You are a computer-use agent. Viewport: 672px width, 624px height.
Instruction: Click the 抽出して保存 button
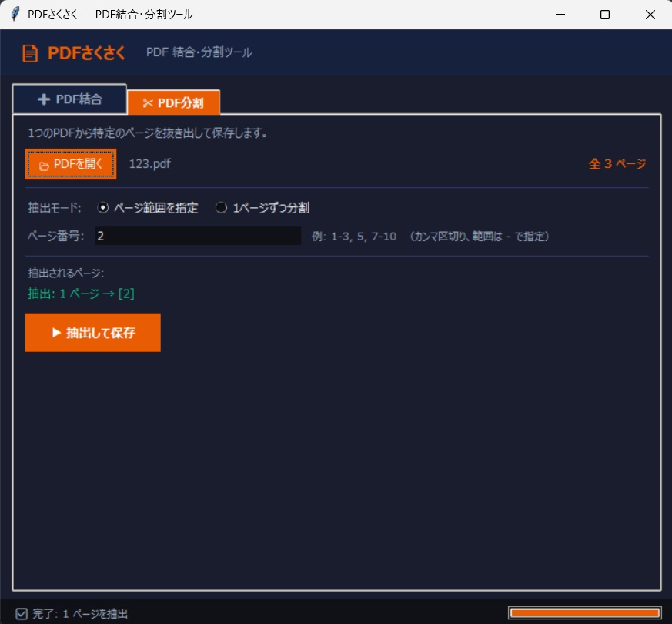point(92,332)
